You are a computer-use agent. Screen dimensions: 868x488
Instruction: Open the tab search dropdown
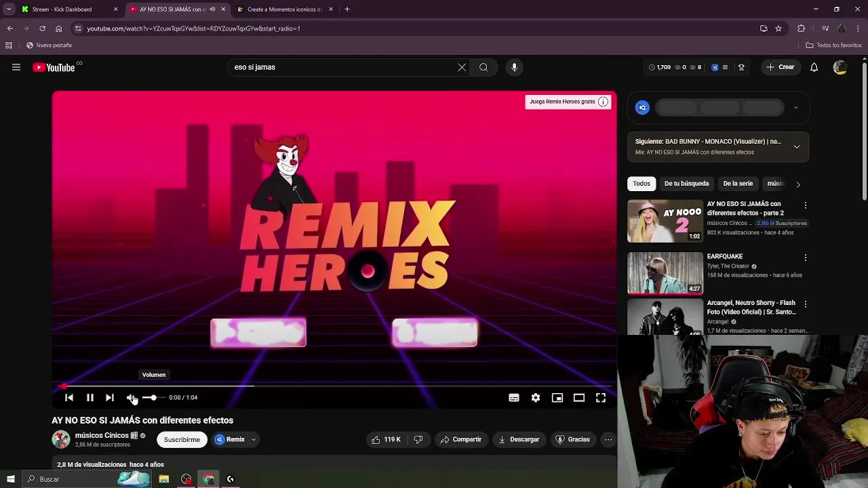click(x=9, y=9)
